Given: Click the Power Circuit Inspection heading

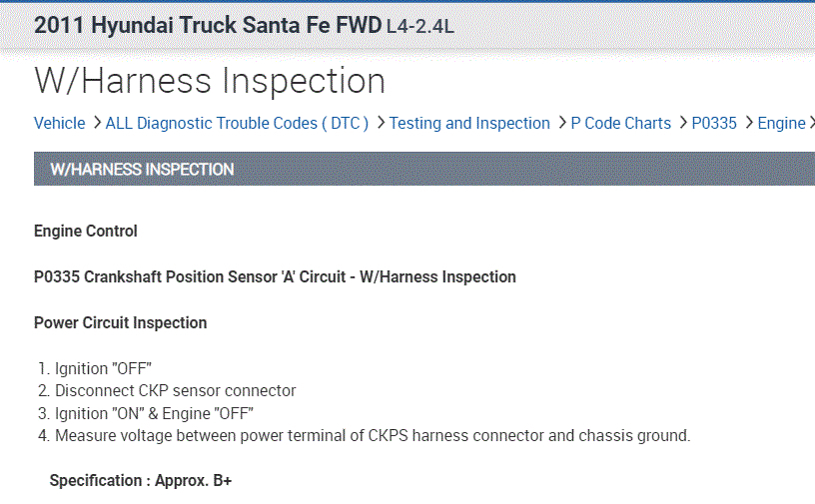Looking at the screenshot, I should (121, 323).
